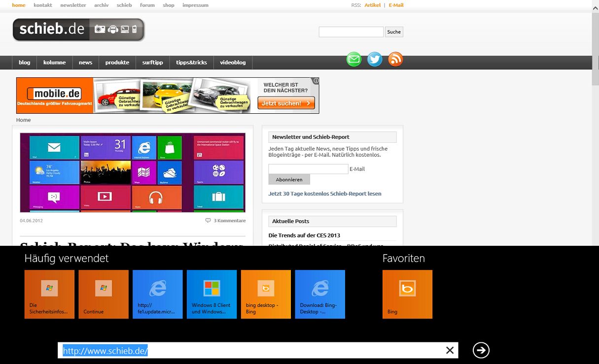Open 'shop' in top navigation
Image resolution: width=599 pixels, height=364 pixels.
point(169,5)
